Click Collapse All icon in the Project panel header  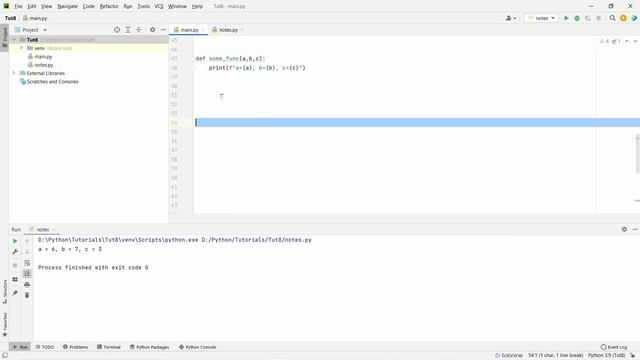[139, 30]
